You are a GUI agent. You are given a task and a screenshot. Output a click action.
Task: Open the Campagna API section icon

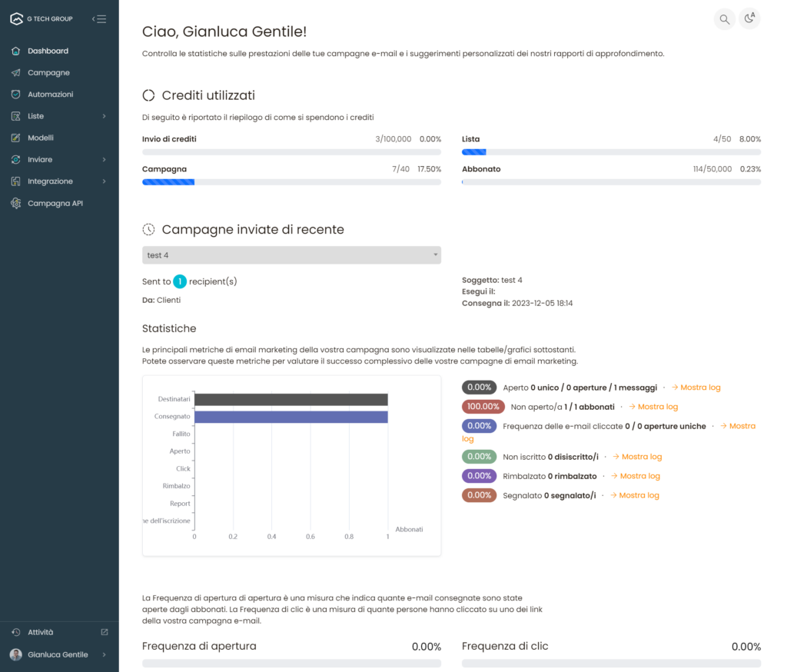tap(15, 203)
